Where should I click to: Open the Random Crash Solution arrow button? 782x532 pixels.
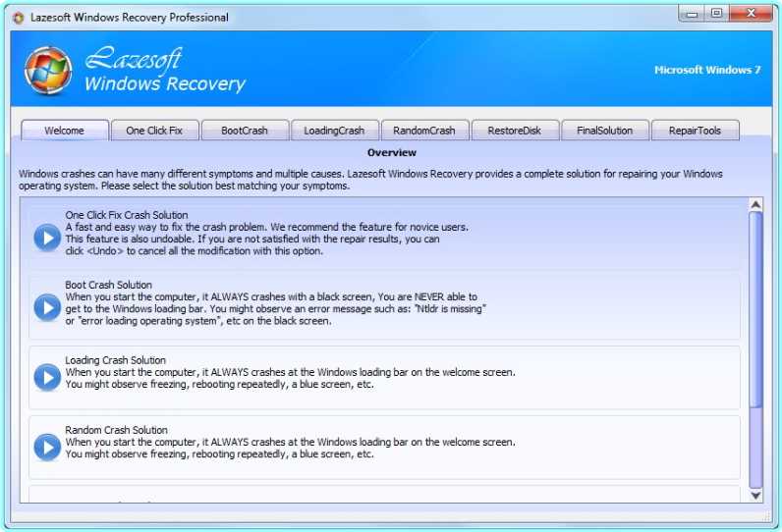[x=47, y=447]
